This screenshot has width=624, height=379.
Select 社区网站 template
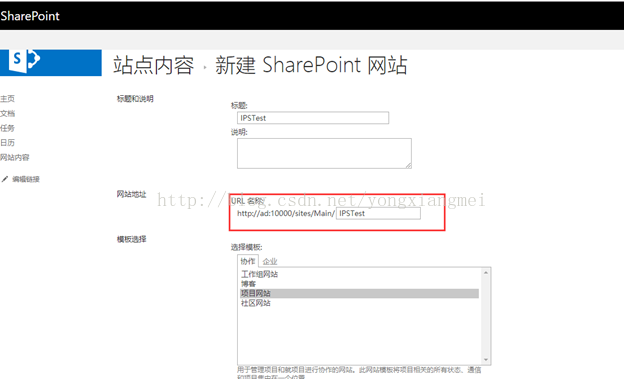coord(255,303)
